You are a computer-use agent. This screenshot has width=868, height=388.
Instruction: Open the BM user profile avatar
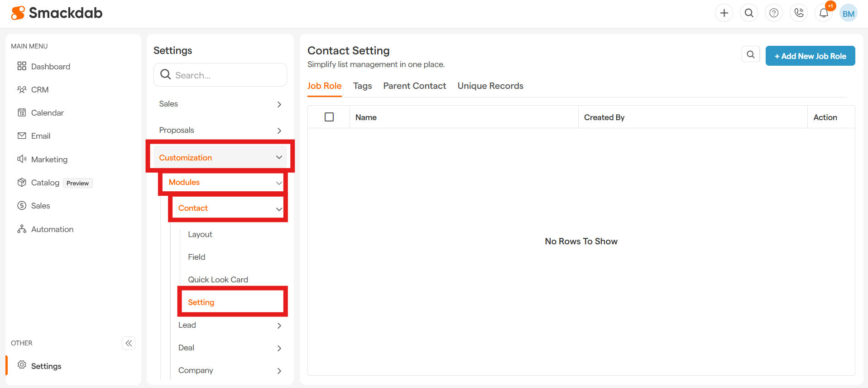click(848, 14)
